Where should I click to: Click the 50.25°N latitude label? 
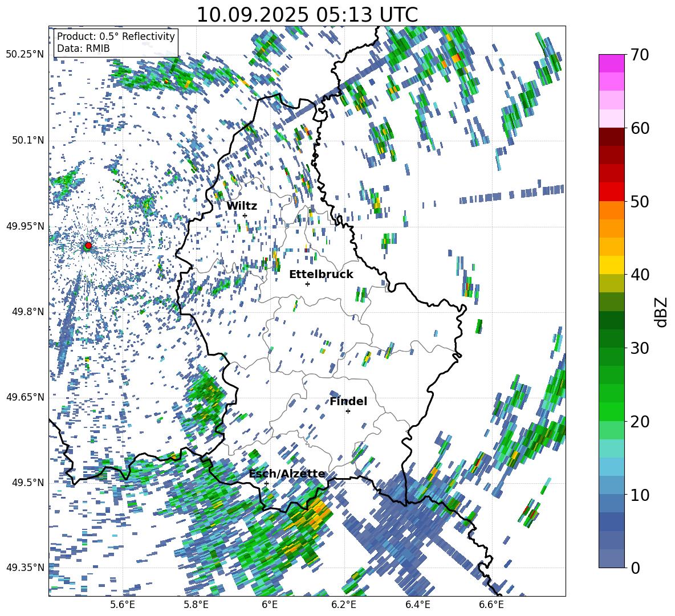click(x=25, y=55)
